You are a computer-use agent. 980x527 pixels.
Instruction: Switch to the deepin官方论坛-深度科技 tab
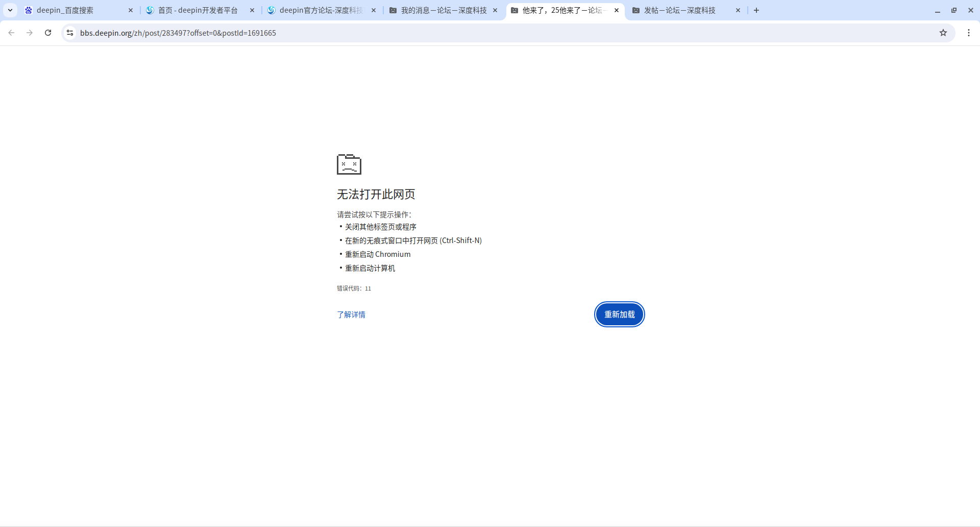point(322,10)
